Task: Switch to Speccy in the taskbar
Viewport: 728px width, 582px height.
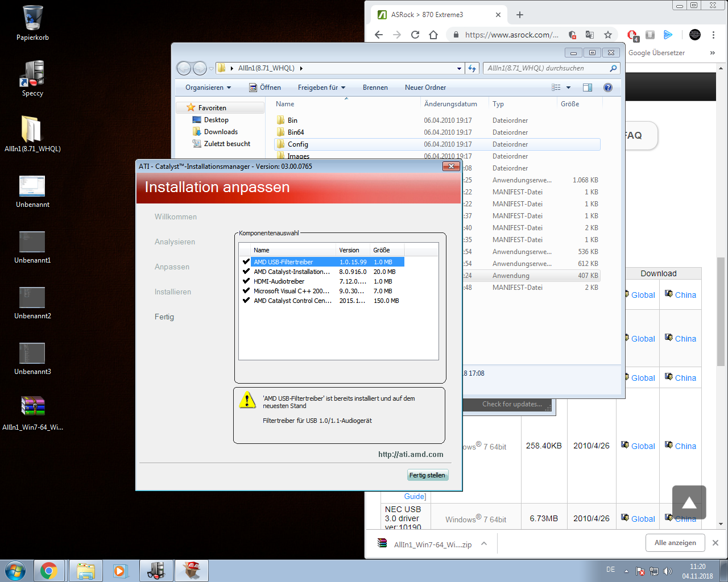Action: (x=156, y=571)
